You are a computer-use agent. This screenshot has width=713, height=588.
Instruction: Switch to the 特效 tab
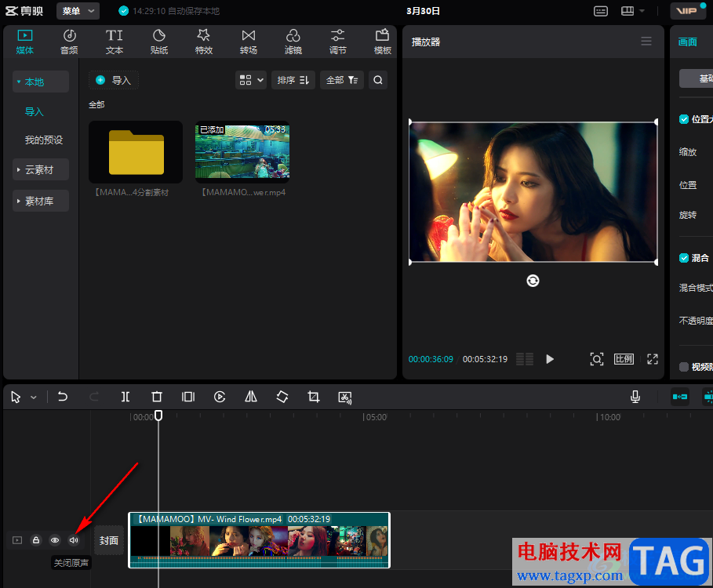tap(204, 42)
